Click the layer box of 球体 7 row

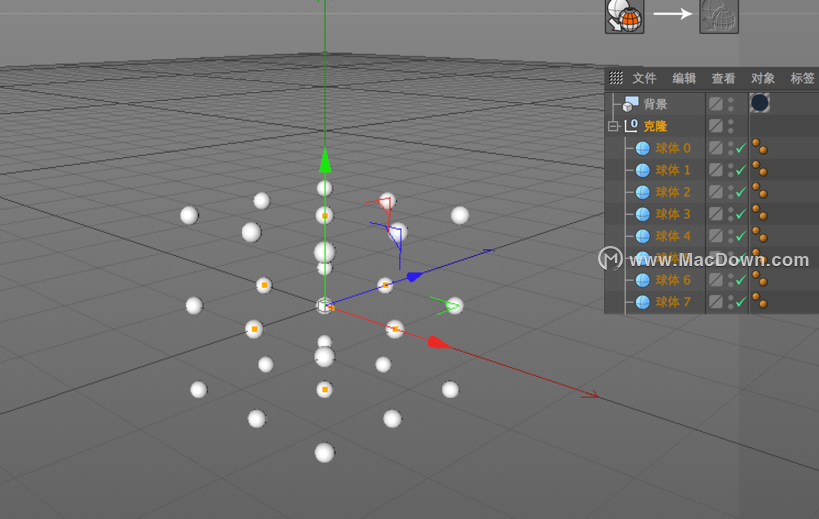pyautogui.click(x=716, y=302)
